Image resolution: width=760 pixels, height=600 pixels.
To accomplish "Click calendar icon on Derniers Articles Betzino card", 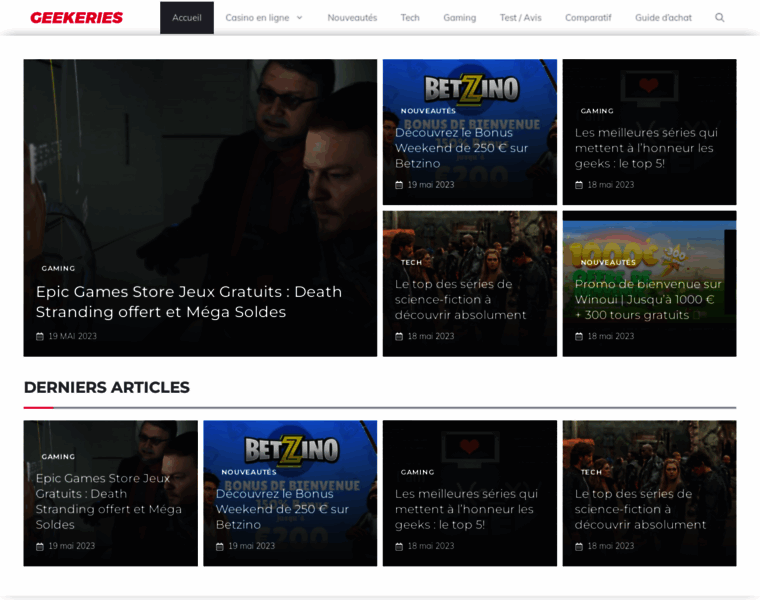I will tap(220, 546).
